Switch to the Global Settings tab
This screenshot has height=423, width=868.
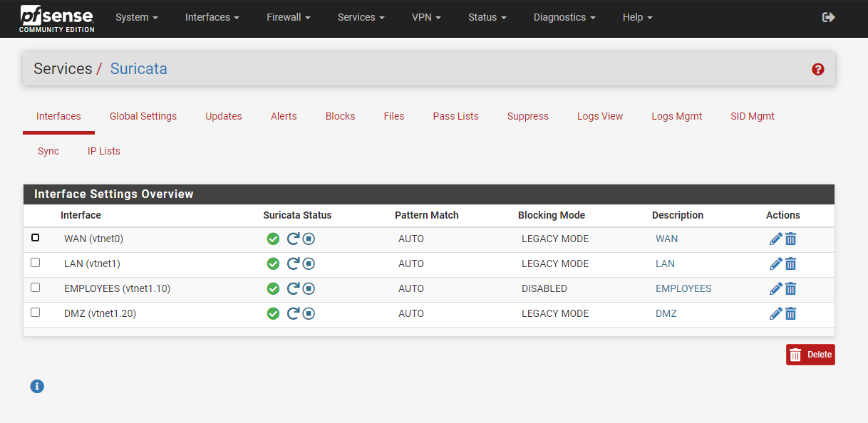point(143,116)
